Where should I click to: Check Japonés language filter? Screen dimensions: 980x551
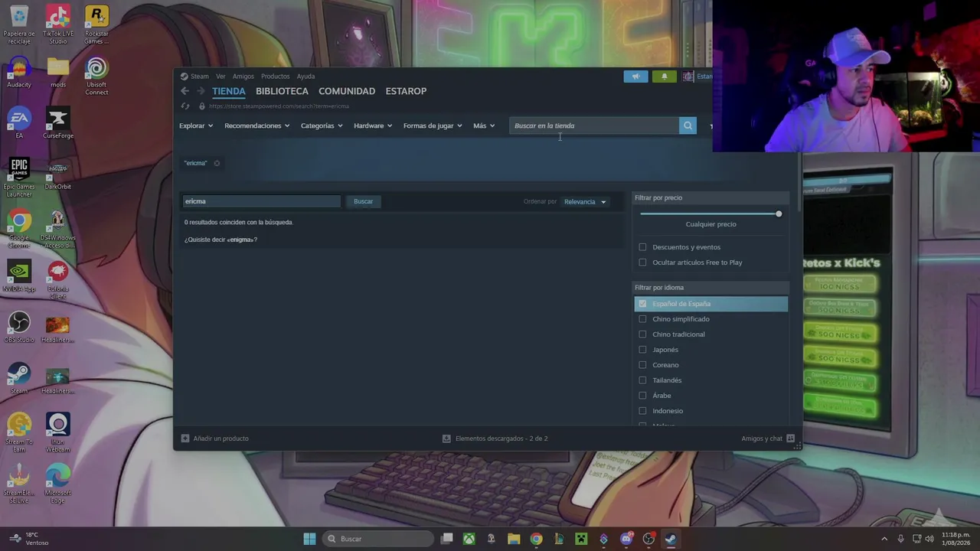pos(642,350)
